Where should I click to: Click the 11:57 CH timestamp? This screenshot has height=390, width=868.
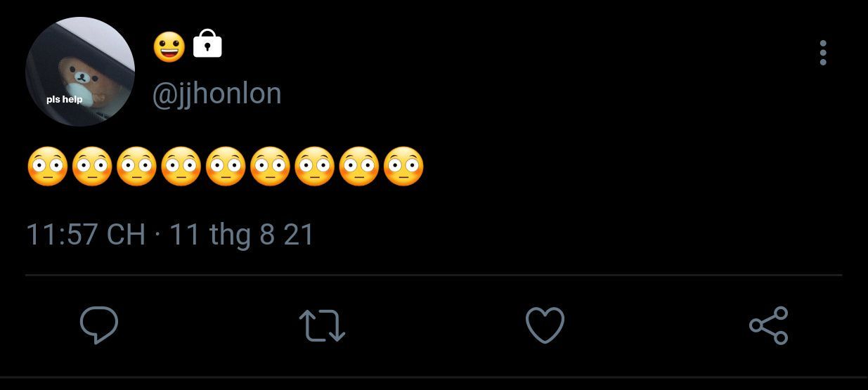[86, 234]
